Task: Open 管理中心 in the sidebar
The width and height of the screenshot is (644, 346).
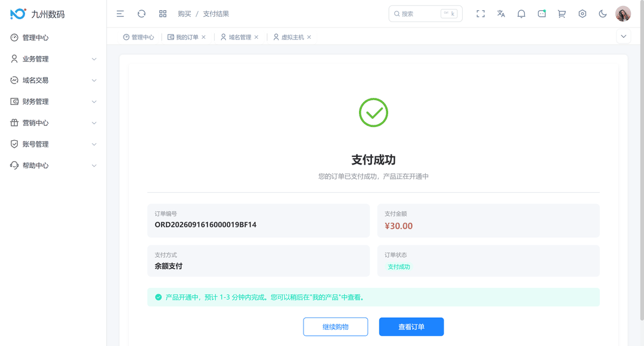Action: click(53, 38)
